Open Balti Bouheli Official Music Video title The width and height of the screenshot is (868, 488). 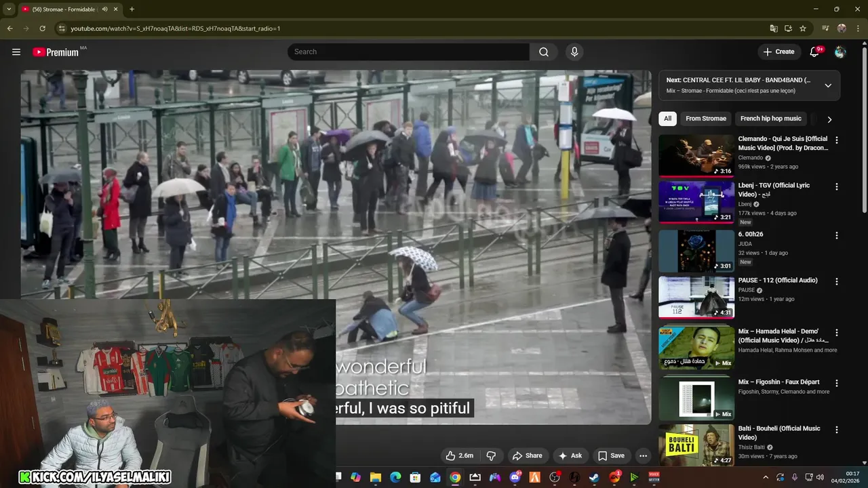point(779,433)
